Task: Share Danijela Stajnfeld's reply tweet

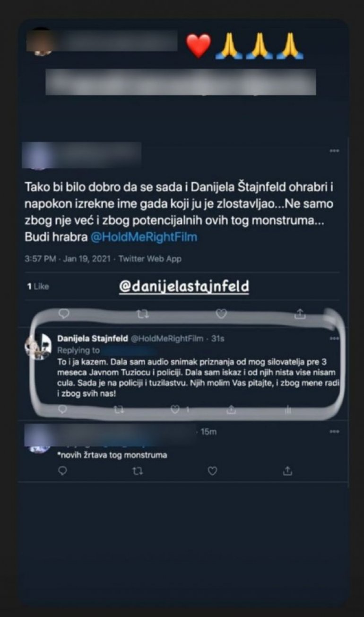Action: (x=231, y=410)
